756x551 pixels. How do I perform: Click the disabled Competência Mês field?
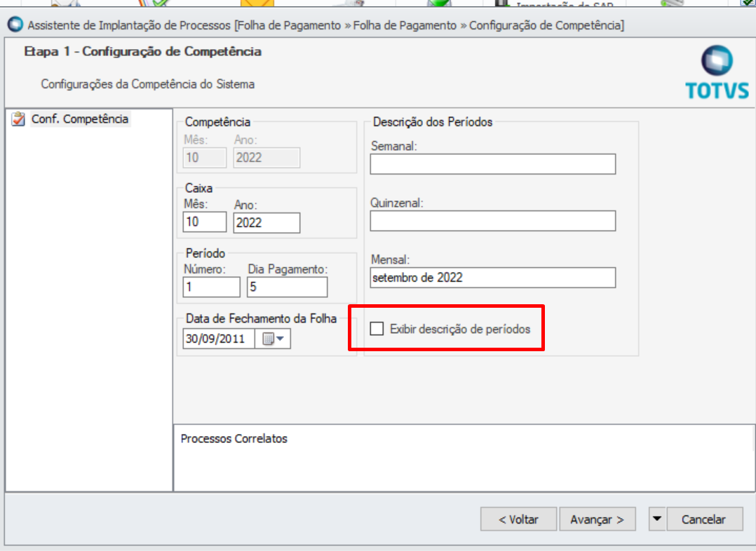[x=205, y=158]
